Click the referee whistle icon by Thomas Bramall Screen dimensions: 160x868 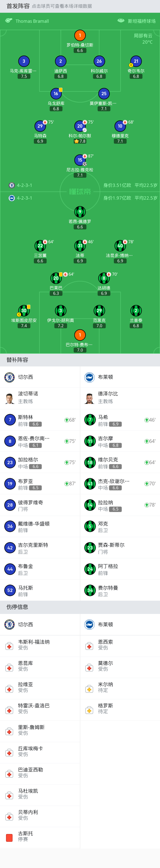point(9,21)
